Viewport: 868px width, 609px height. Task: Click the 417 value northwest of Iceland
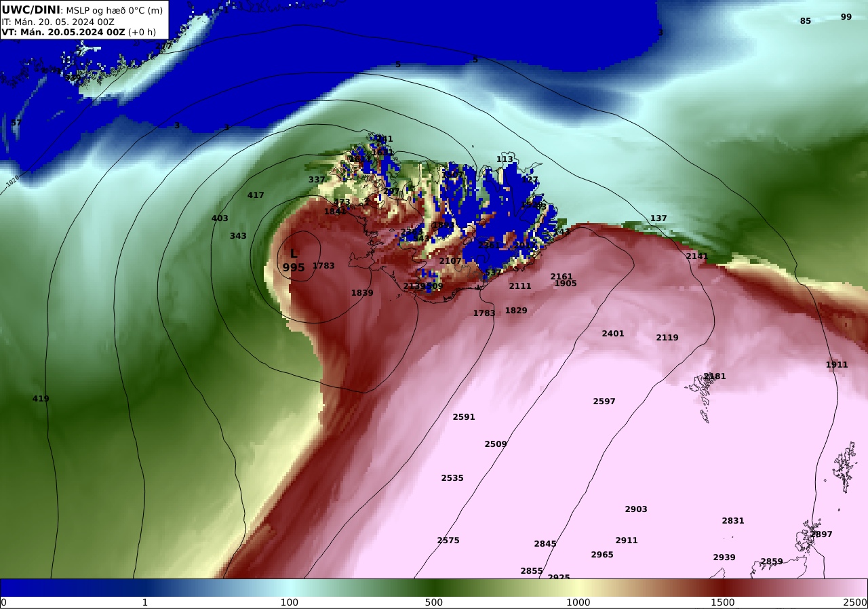click(x=256, y=195)
